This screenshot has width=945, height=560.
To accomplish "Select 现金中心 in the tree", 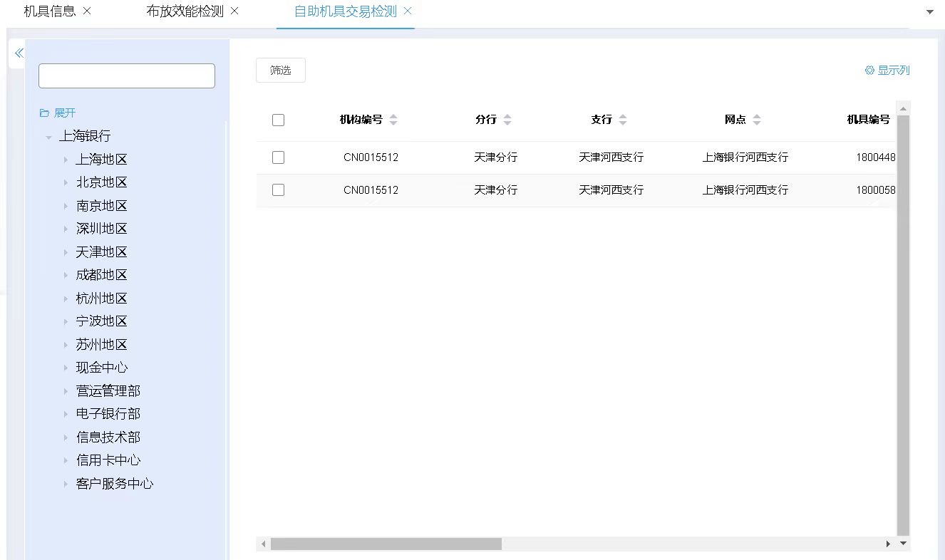I will pos(102,368).
